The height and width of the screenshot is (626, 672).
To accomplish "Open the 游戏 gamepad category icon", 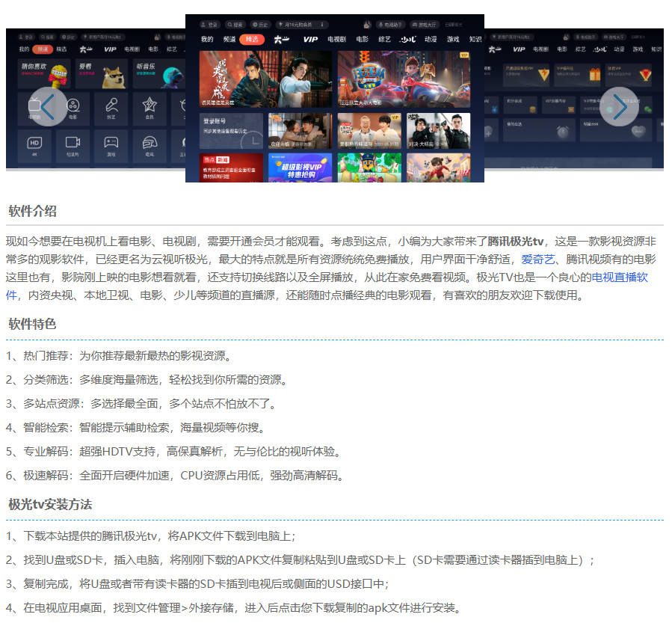I will tap(111, 142).
